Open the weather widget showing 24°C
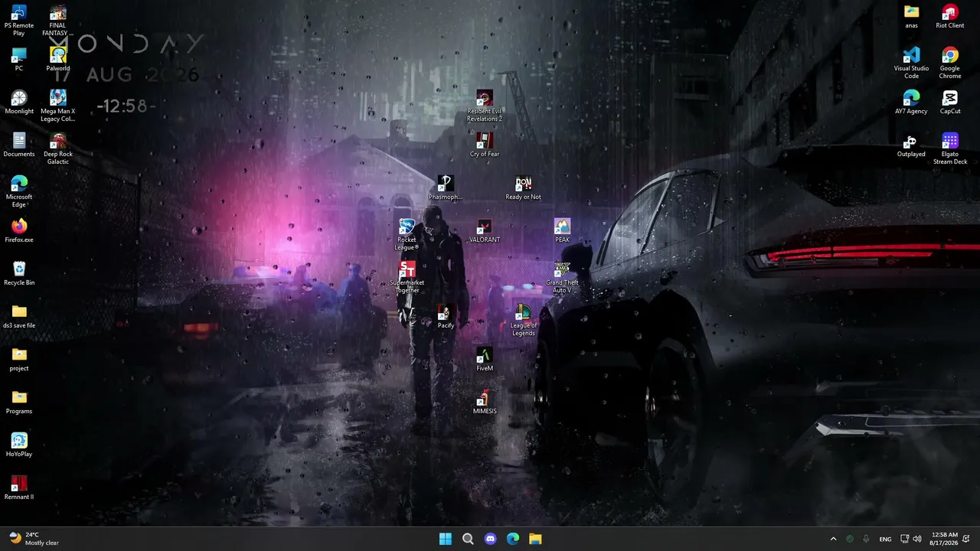This screenshot has width=980, height=551. pos(34,539)
